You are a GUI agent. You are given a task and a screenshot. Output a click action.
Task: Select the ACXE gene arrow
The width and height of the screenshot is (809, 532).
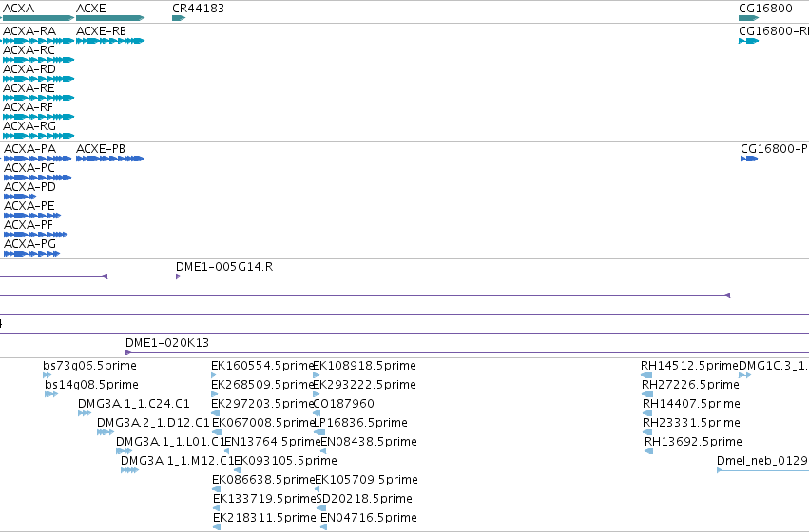click(x=110, y=18)
